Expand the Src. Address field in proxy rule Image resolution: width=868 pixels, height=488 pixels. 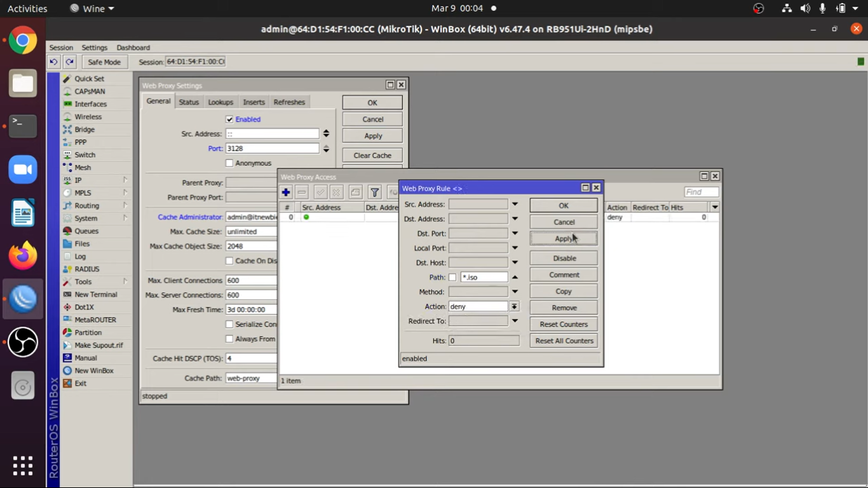515,205
